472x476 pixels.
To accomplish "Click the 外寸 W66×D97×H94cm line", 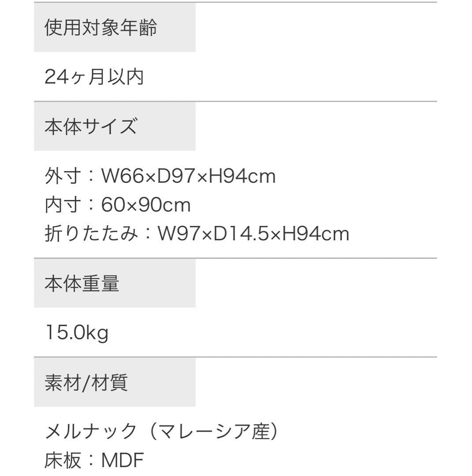I will (x=160, y=176).
